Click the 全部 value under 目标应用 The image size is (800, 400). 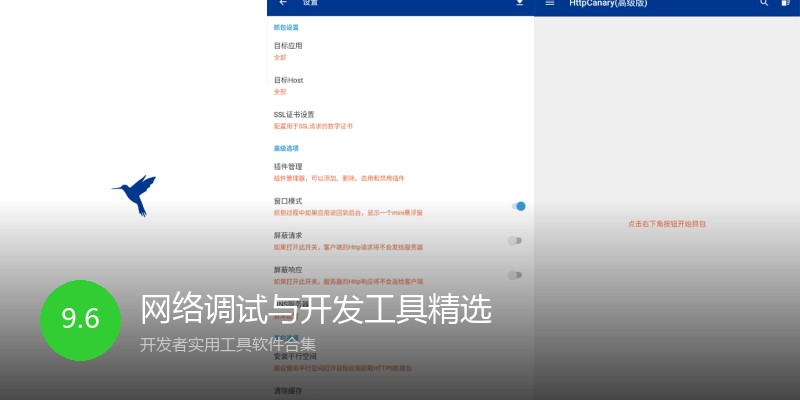pyautogui.click(x=280, y=58)
